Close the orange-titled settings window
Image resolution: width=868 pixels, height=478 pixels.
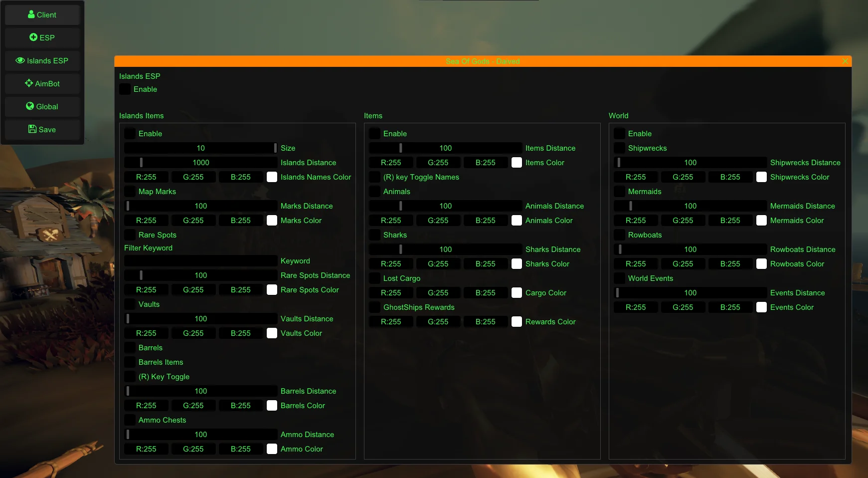click(x=845, y=61)
